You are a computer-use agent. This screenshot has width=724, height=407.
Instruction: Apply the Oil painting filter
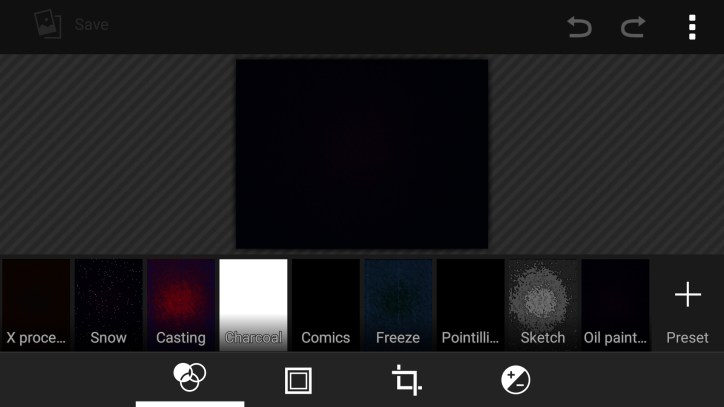tap(615, 304)
